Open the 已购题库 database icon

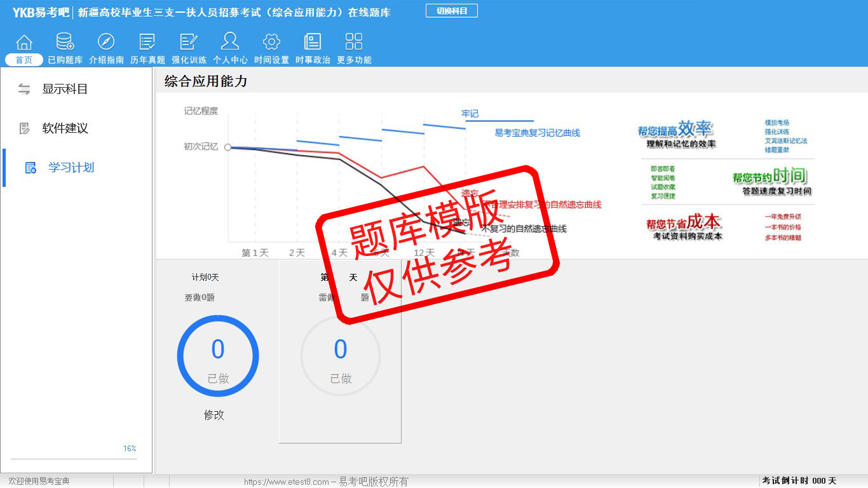65,43
